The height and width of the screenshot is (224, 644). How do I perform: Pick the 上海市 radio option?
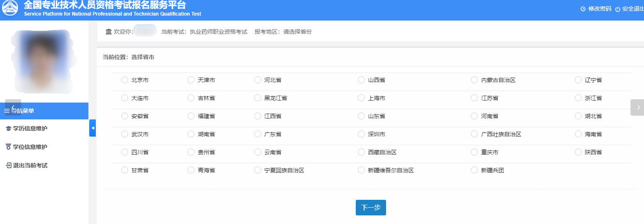click(x=361, y=98)
